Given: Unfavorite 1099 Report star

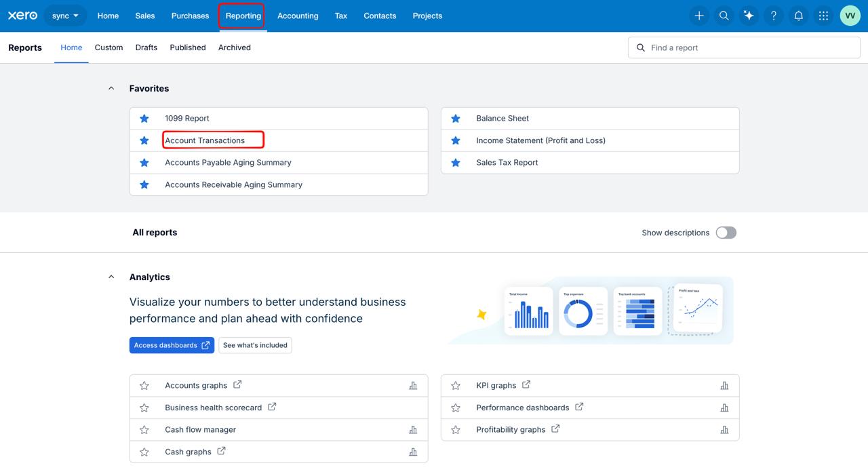Looking at the screenshot, I should click(x=144, y=118).
